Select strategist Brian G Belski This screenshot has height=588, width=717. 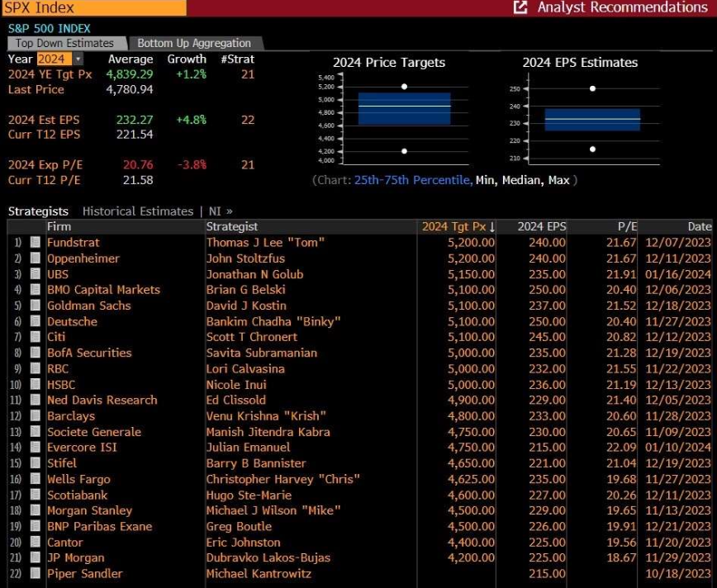click(246, 289)
